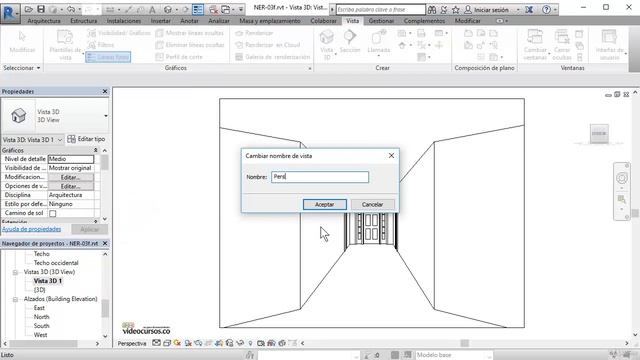The width and height of the screenshot is (640, 360).
Task: Select North elevation in project browser
Action: (41, 317)
